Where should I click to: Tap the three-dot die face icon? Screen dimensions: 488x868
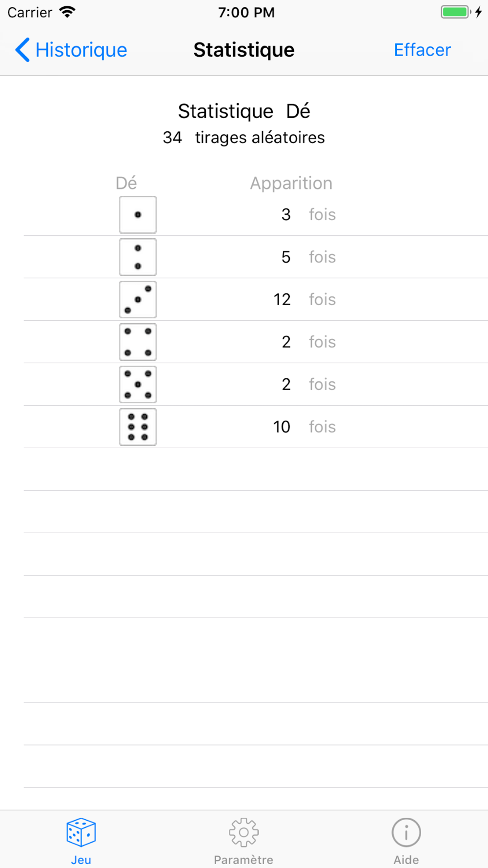138,300
